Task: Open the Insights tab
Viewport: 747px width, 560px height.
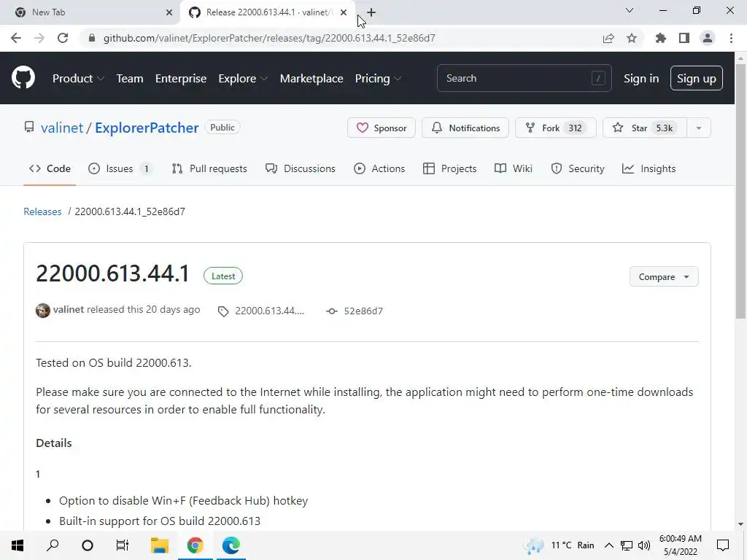Action: (649, 168)
